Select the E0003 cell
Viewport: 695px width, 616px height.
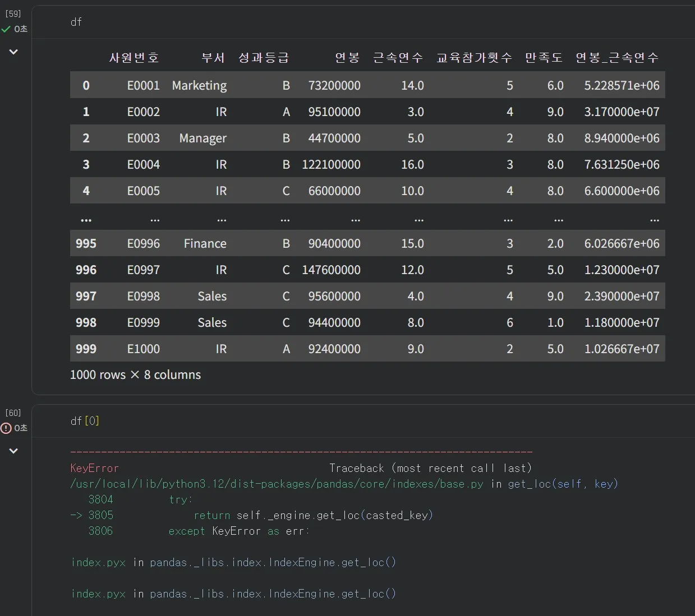pyautogui.click(x=144, y=138)
